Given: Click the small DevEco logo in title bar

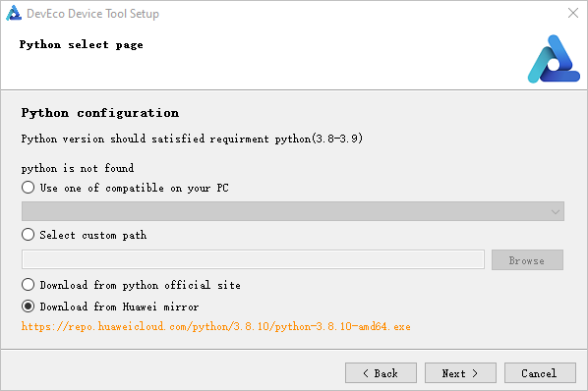Looking at the screenshot, I should click(14, 13).
